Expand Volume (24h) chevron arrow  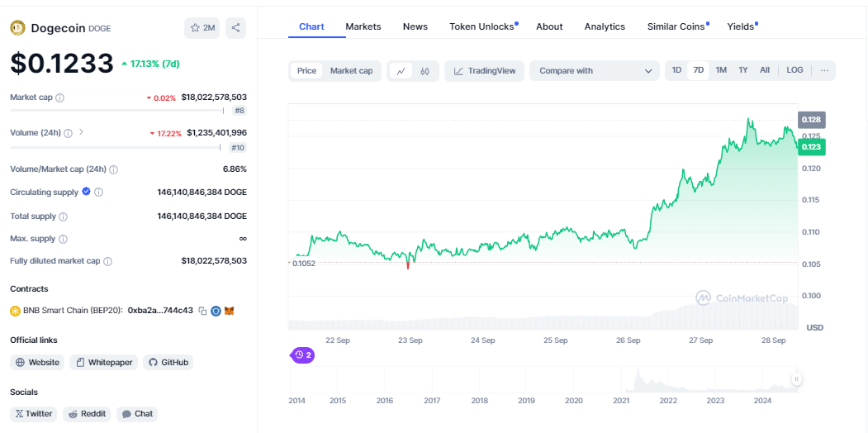(81, 132)
